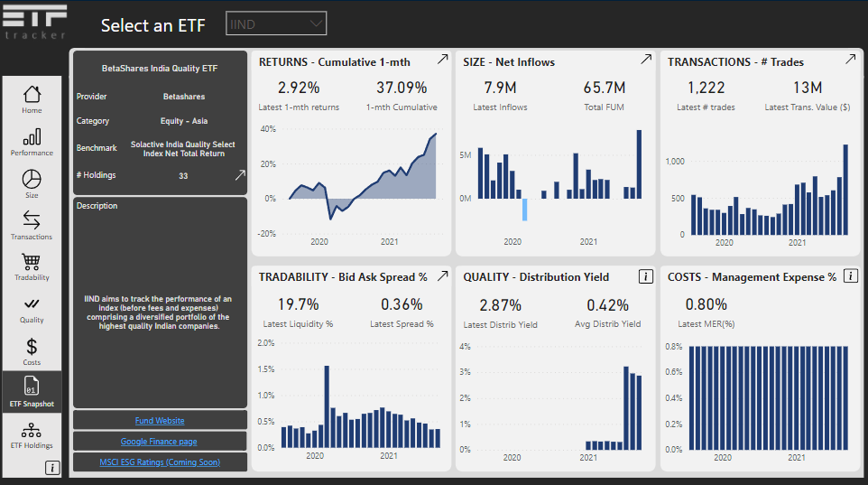Click the 0.80% latest MER value
The image size is (868, 485).
(x=706, y=305)
